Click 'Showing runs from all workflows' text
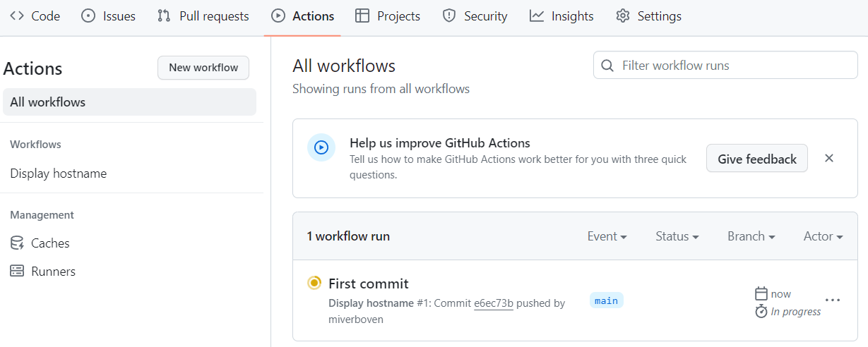This screenshot has width=868, height=347. 381,89
